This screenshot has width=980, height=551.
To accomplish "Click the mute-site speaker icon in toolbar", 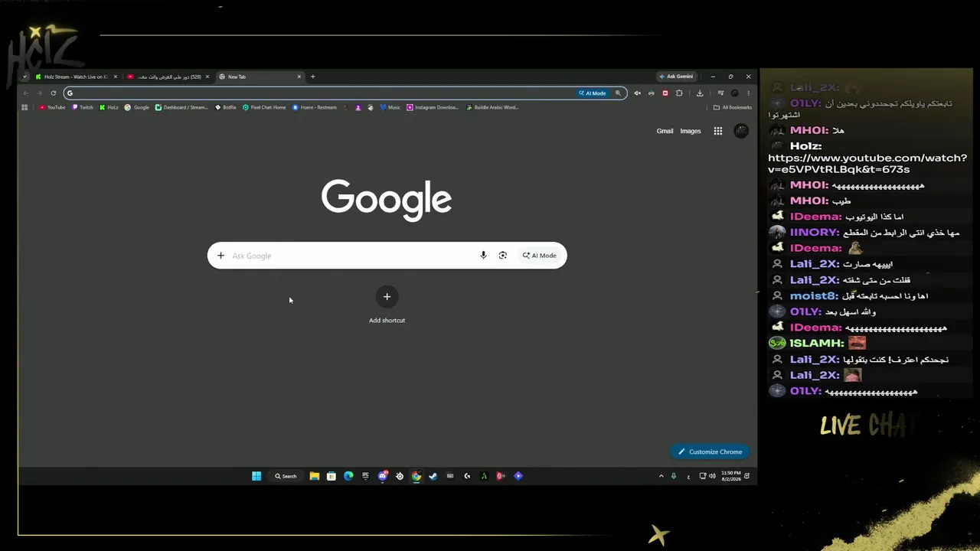I will point(637,93).
